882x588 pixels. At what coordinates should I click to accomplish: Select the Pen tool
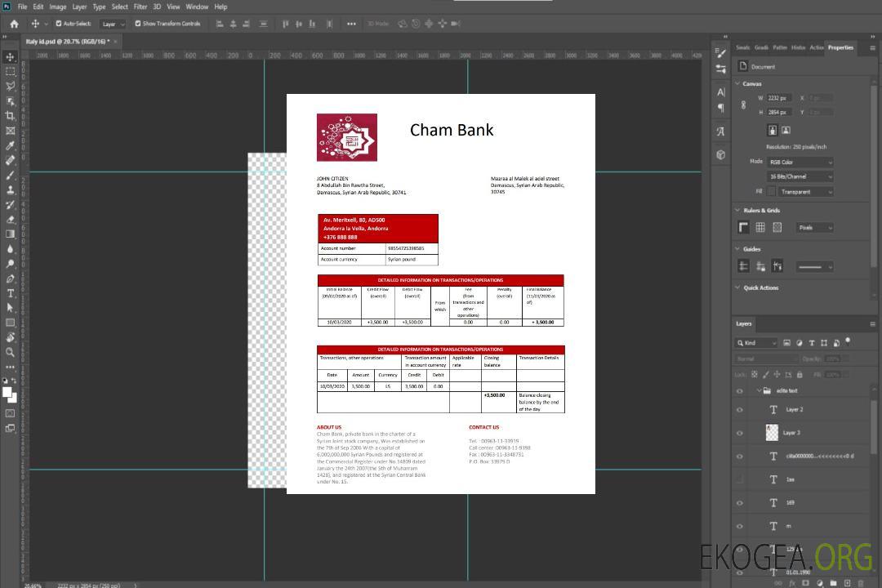(10, 278)
